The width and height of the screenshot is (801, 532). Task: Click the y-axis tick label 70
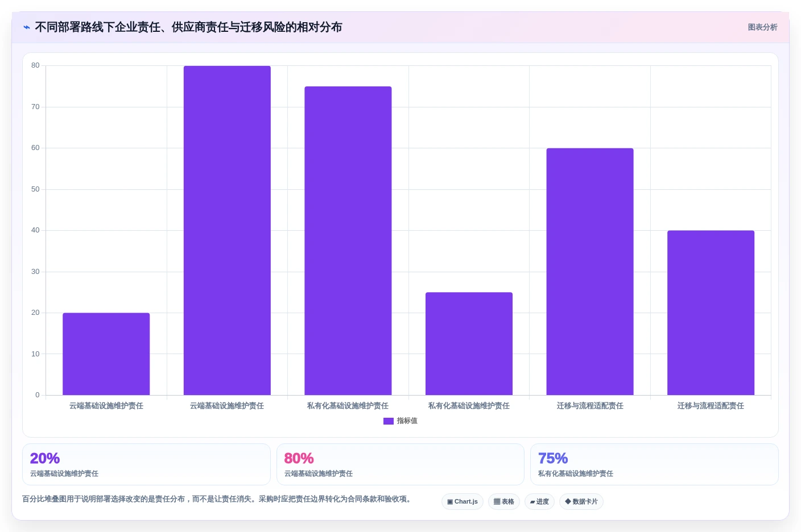pos(35,107)
